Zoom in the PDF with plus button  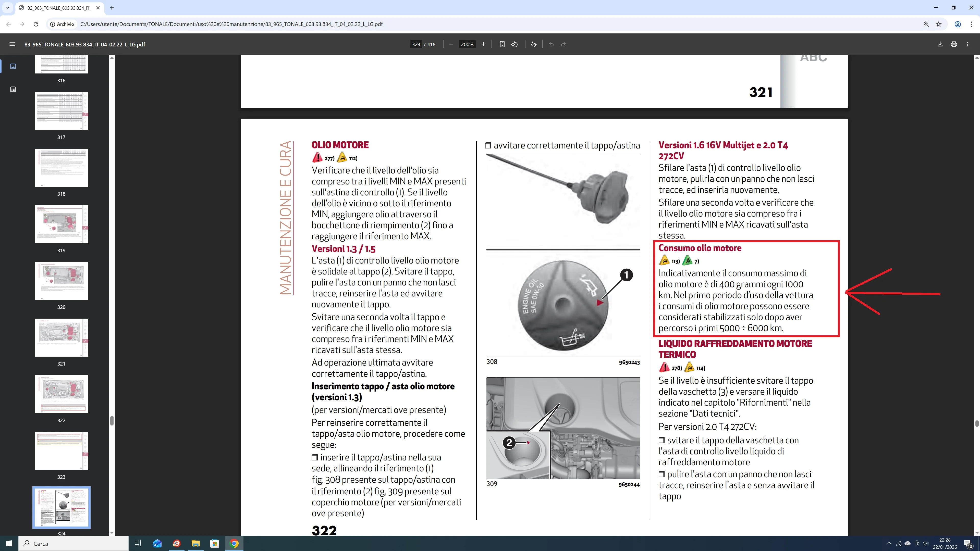[483, 44]
